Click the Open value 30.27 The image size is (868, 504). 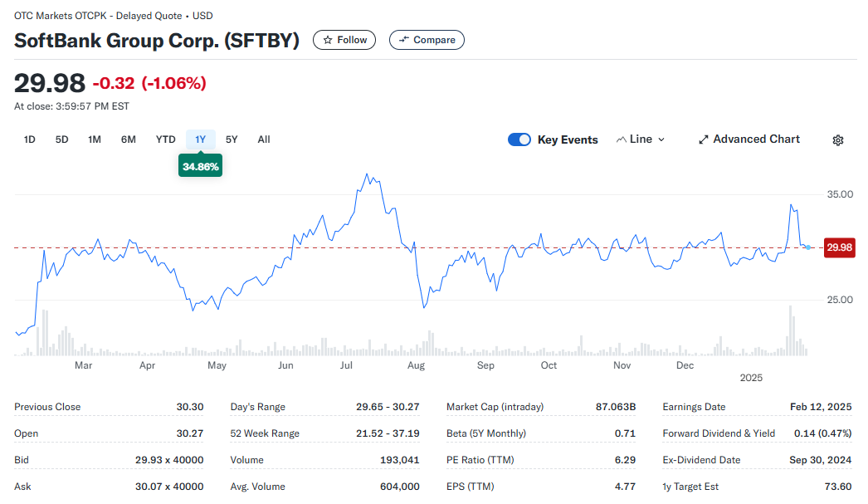pyautogui.click(x=190, y=433)
